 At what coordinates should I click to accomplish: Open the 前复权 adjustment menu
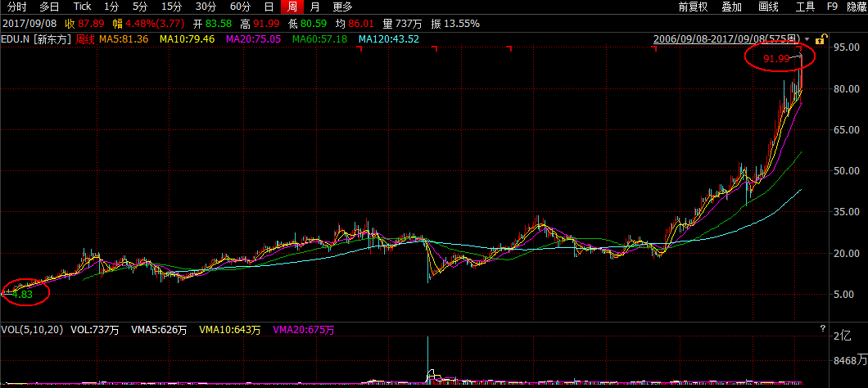click(693, 7)
